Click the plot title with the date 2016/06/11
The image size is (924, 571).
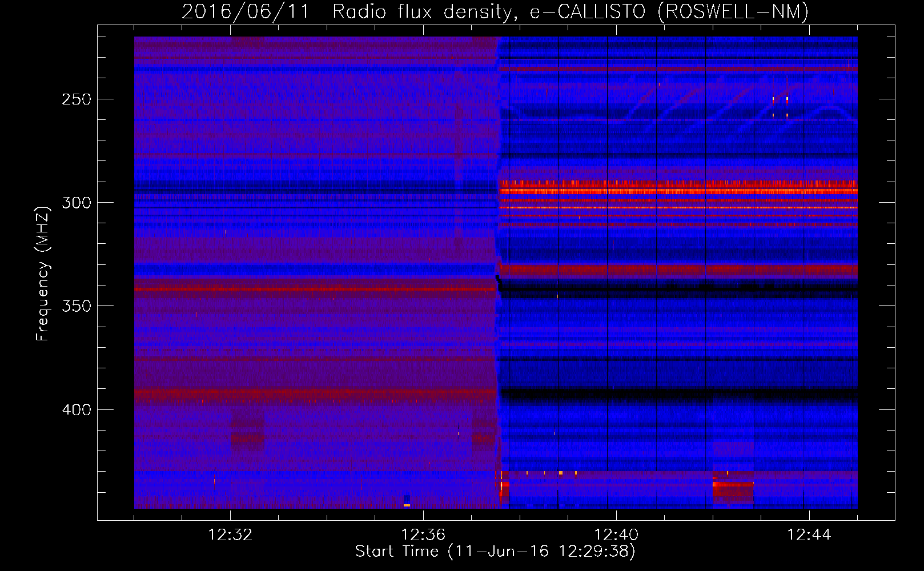pos(495,11)
